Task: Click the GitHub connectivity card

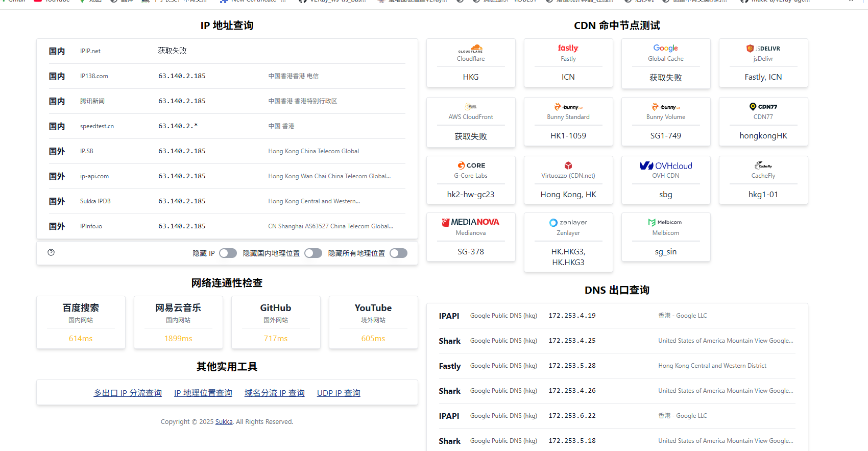Action: [x=276, y=322]
